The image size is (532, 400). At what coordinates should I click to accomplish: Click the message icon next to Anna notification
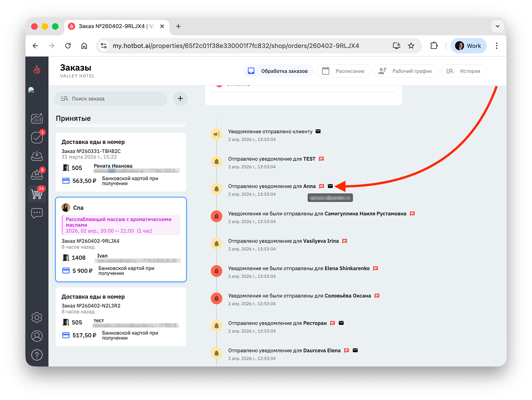(321, 186)
